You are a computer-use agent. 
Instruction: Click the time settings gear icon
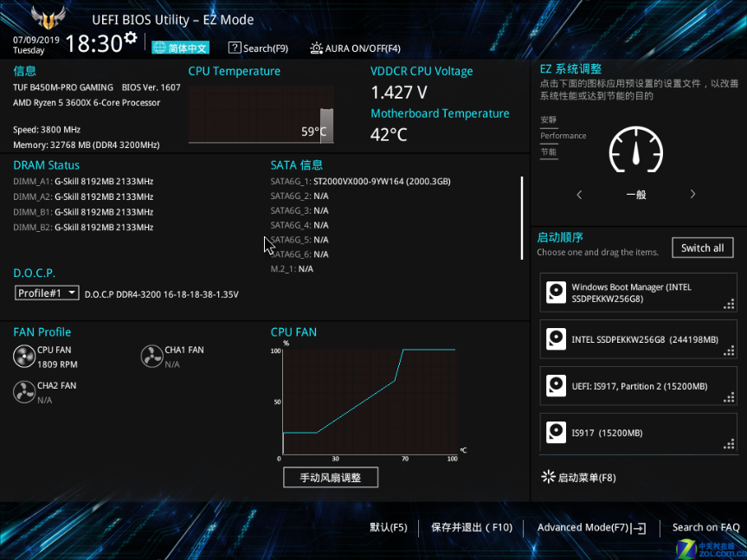pos(130,38)
